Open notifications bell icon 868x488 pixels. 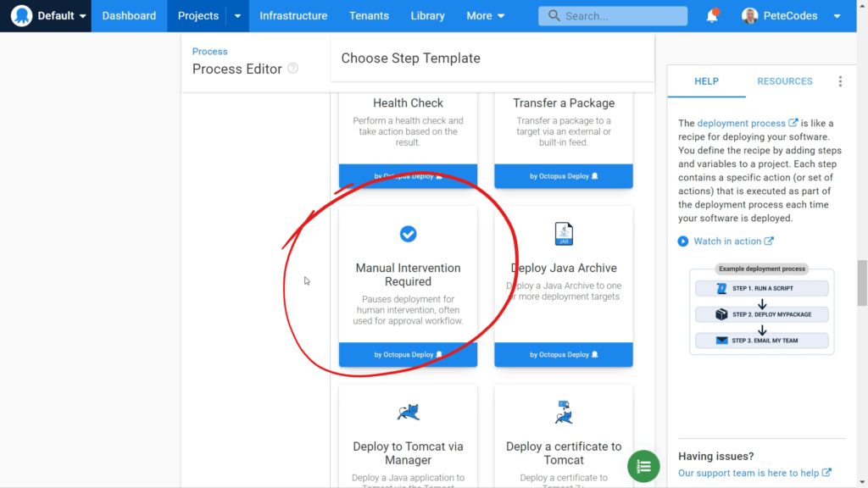pos(712,16)
